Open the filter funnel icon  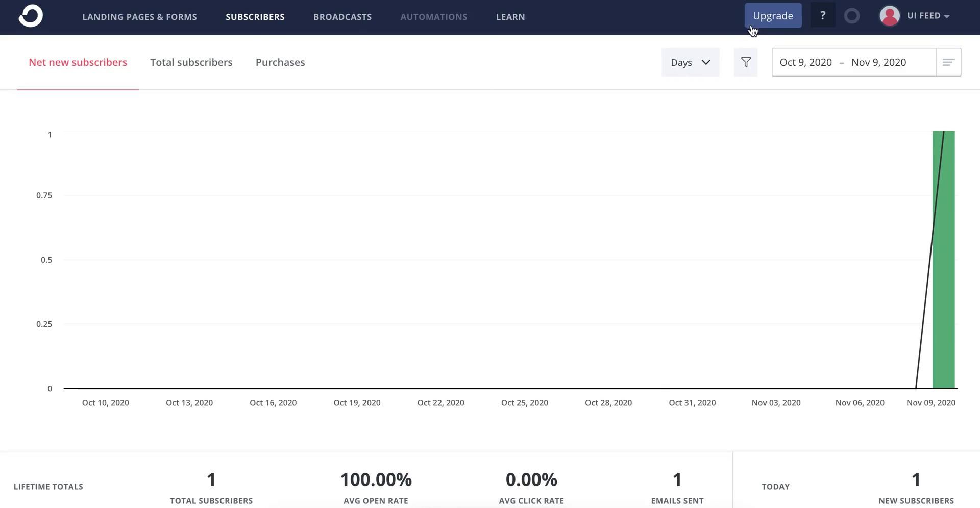point(745,62)
